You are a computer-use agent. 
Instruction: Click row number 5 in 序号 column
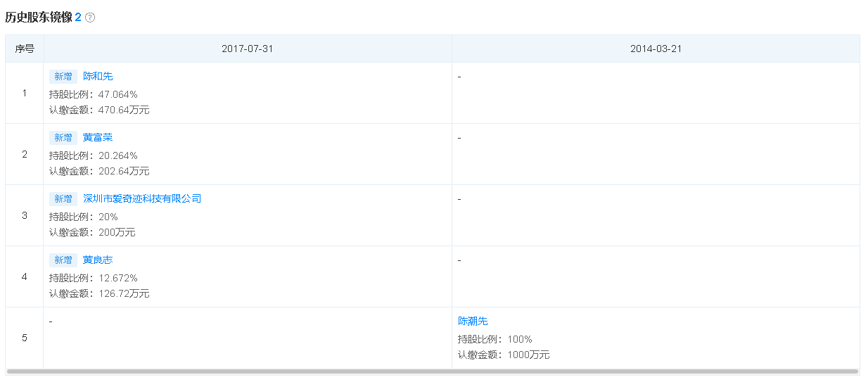click(x=25, y=338)
